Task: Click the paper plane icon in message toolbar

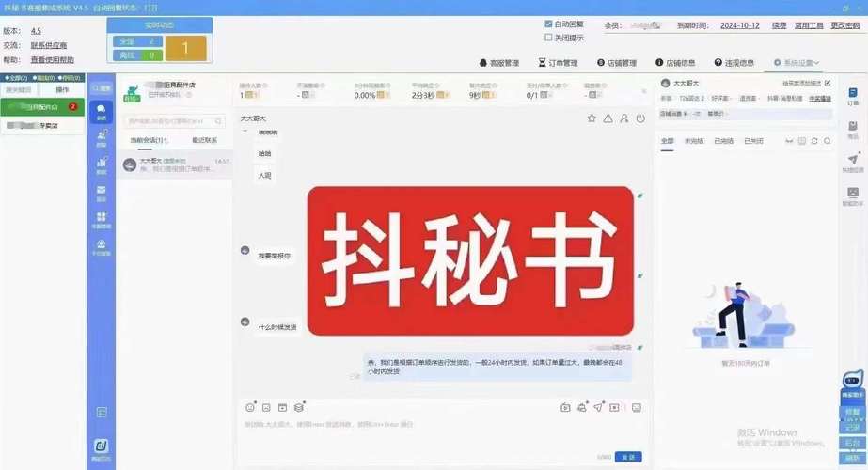Action: (598, 407)
